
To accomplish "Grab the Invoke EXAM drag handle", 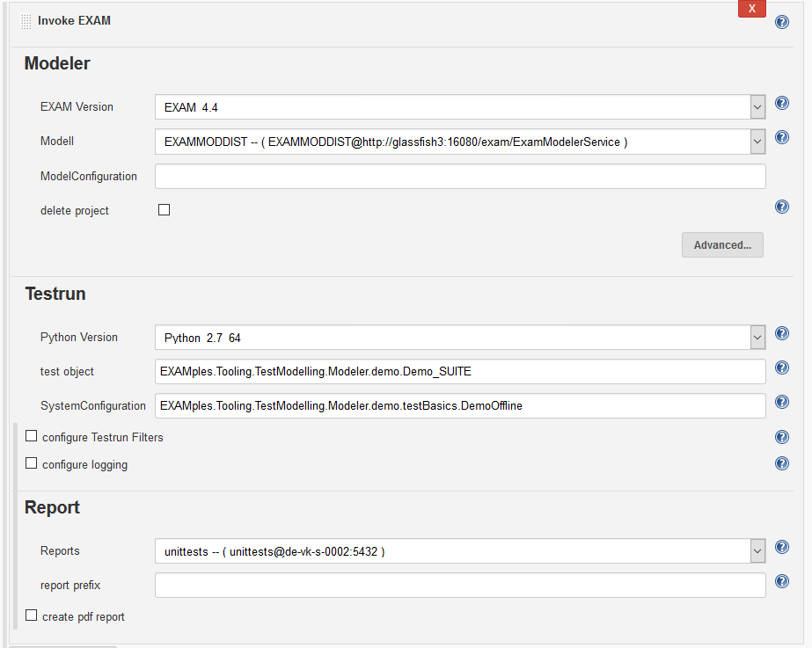I will pos(26,22).
